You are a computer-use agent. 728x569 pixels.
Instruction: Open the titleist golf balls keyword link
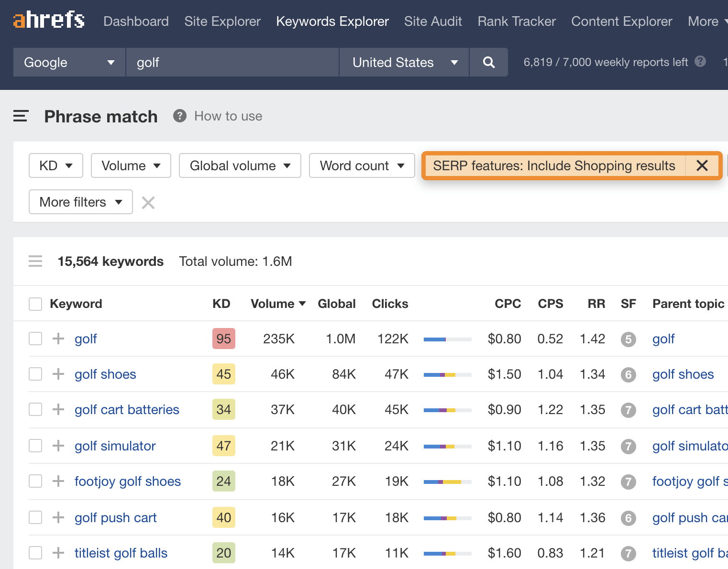(121, 553)
